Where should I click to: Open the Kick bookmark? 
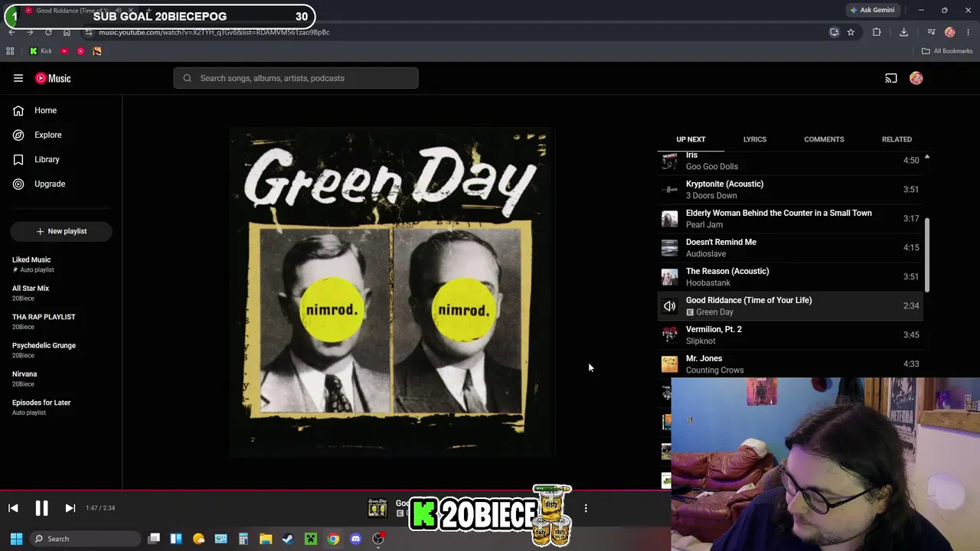tap(41, 51)
